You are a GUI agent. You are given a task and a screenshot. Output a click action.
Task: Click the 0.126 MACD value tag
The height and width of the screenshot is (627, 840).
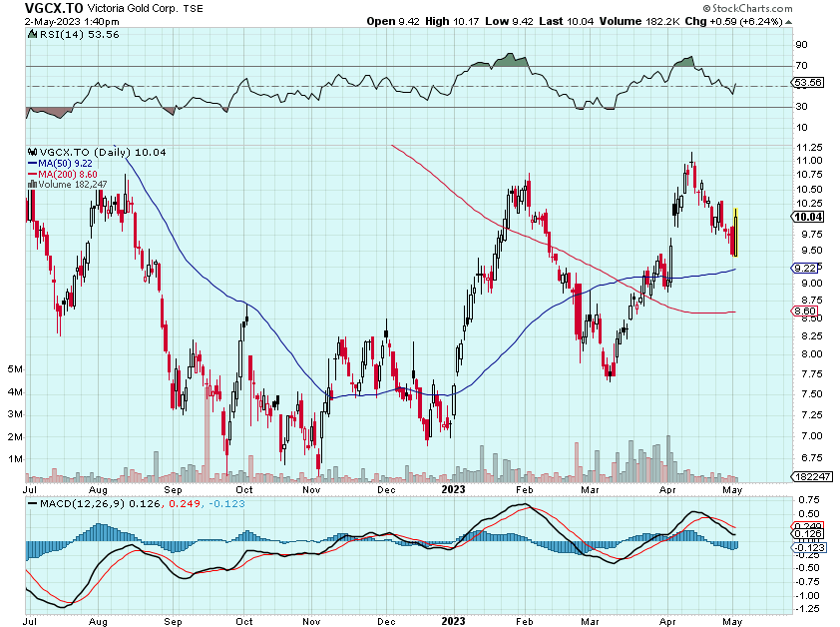tap(807, 533)
